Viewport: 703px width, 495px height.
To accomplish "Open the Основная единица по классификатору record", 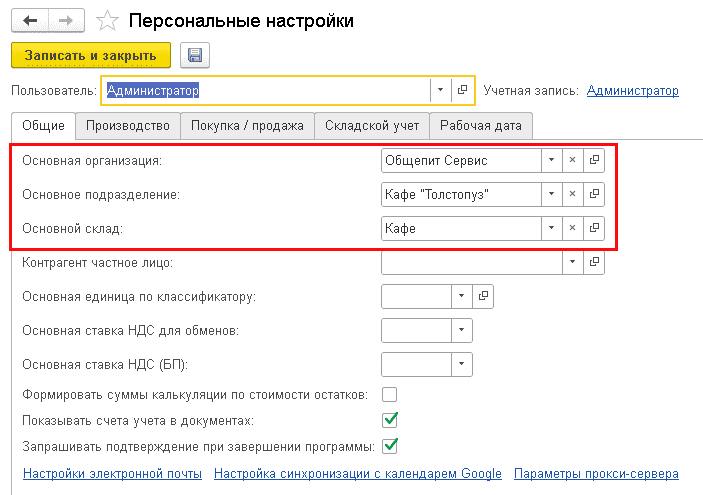I will (x=483, y=296).
